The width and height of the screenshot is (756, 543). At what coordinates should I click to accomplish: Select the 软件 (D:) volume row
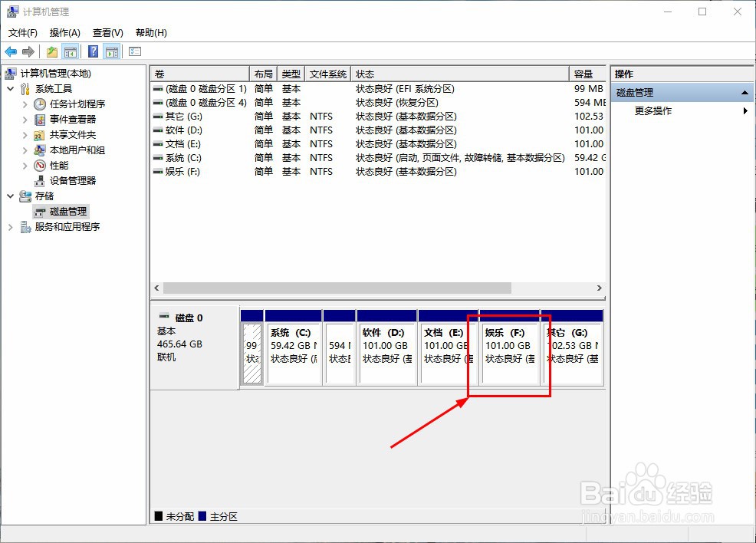[x=379, y=130]
